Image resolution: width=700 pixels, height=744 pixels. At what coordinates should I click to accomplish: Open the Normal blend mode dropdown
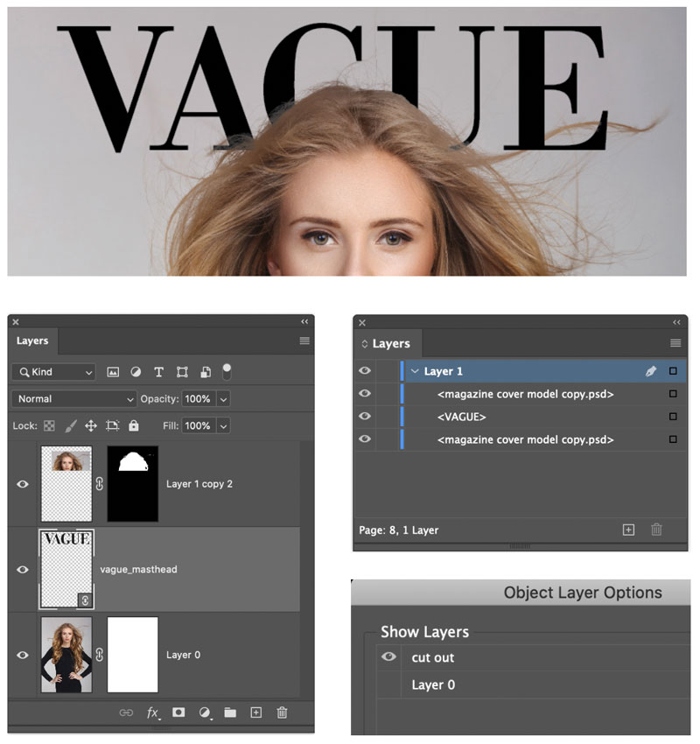click(74, 399)
